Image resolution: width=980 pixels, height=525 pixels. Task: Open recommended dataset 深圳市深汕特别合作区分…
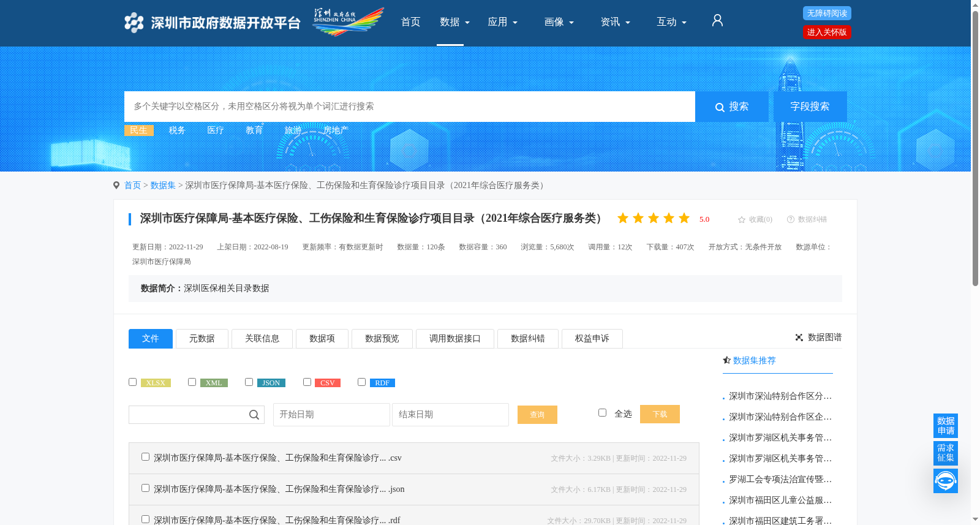point(780,396)
